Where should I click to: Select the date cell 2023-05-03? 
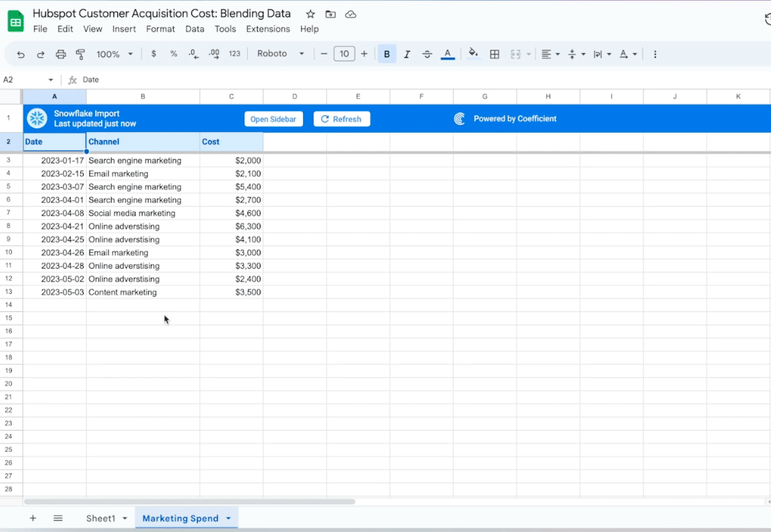pyautogui.click(x=54, y=292)
